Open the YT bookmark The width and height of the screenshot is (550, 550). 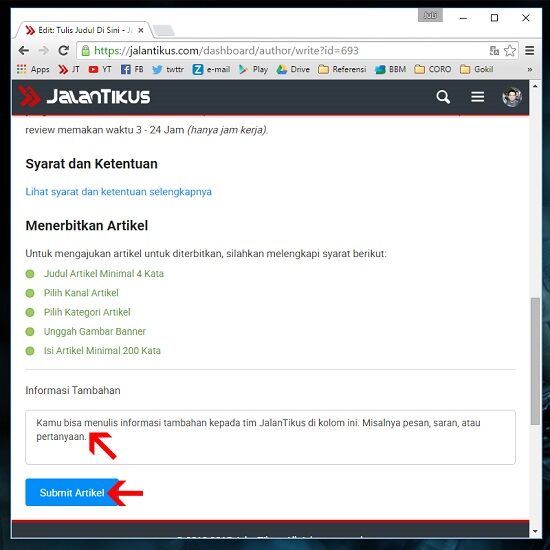(x=100, y=69)
